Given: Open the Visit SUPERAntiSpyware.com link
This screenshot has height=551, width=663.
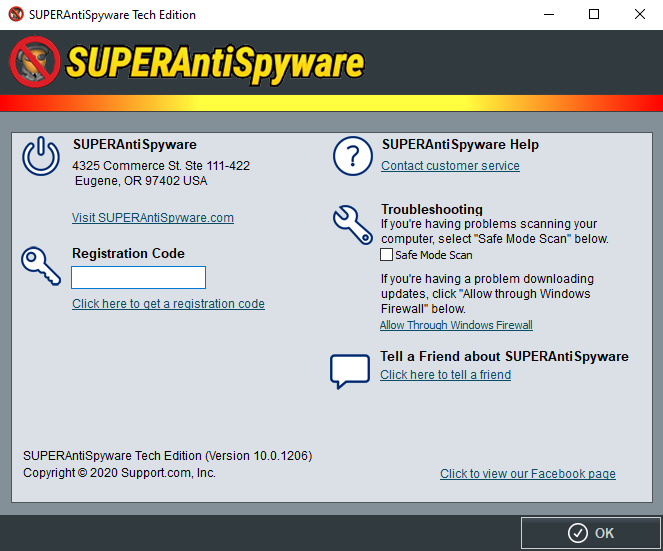Looking at the screenshot, I should tap(153, 217).
